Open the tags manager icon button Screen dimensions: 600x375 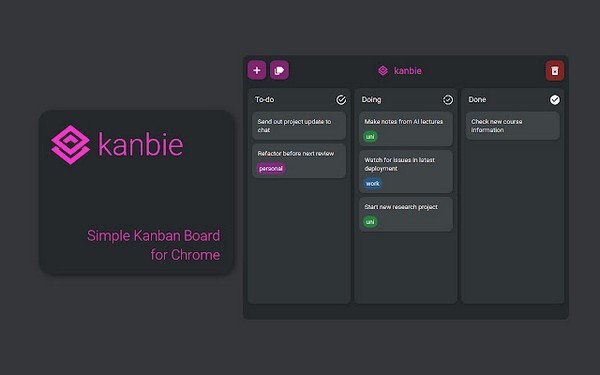tap(279, 70)
